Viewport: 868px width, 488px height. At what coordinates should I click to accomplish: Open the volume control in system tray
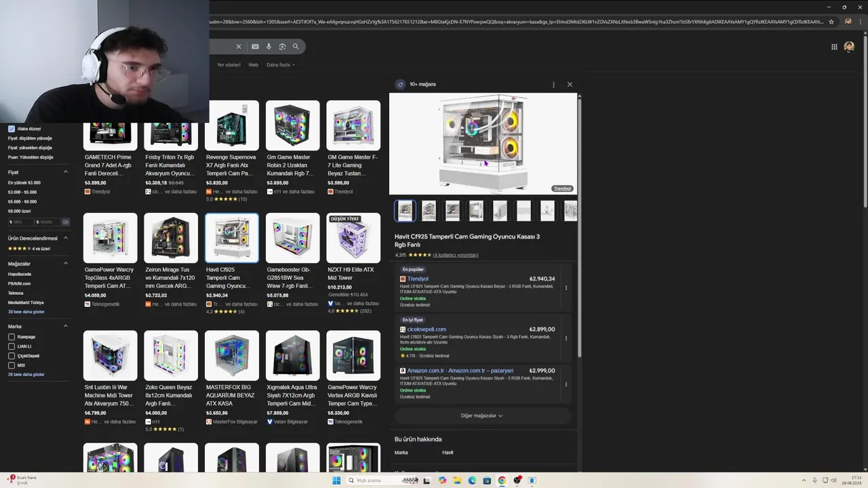coord(833,481)
